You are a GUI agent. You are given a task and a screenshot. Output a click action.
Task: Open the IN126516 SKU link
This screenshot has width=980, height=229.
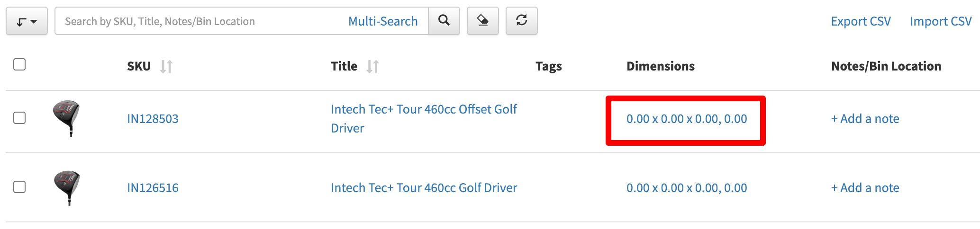[x=153, y=188]
